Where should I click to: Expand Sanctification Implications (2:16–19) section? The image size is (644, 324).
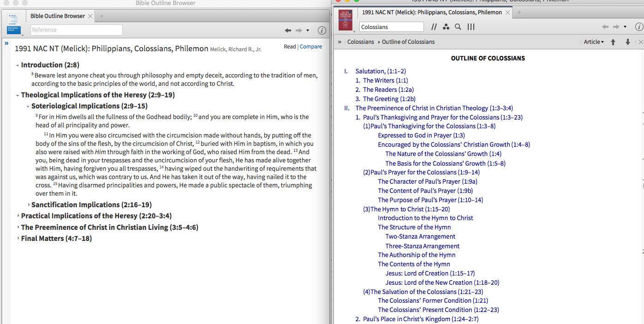(28, 205)
